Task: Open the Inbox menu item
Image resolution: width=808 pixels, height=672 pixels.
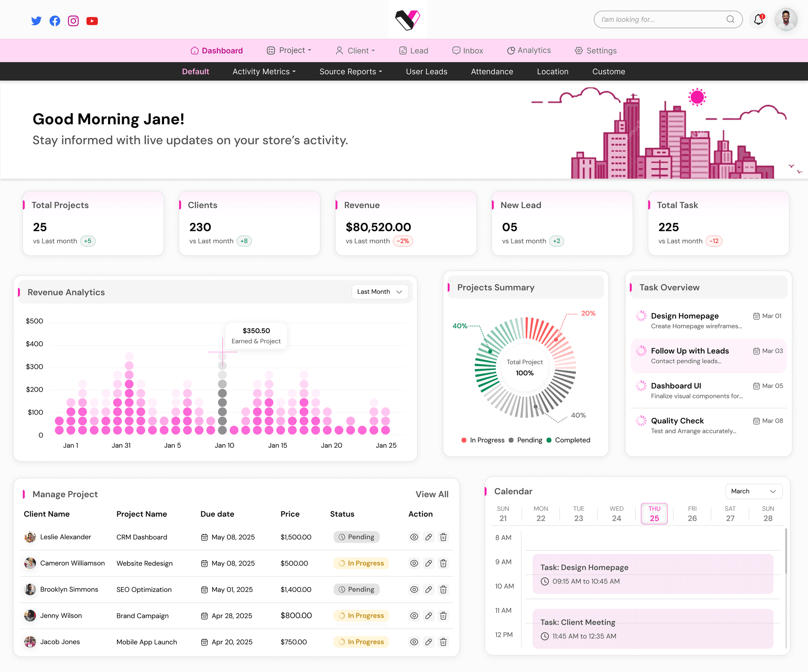Action: click(468, 50)
